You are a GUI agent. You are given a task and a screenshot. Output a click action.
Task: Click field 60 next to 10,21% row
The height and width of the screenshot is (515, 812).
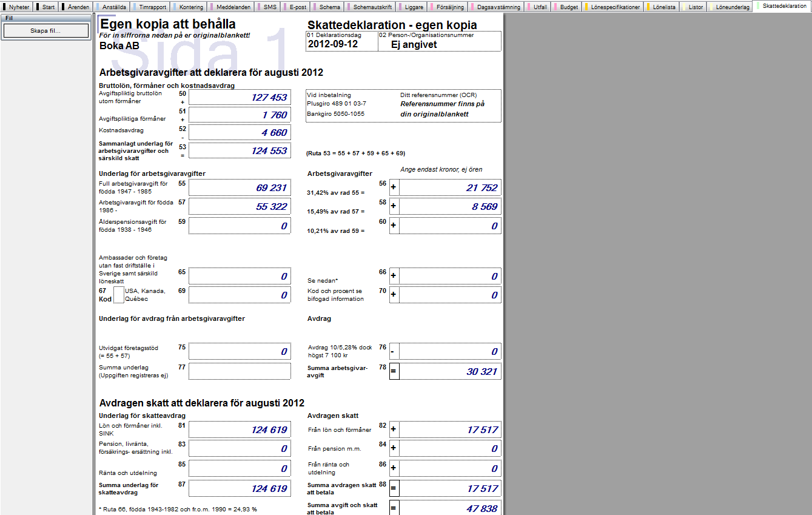pyautogui.click(x=450, y=226)
